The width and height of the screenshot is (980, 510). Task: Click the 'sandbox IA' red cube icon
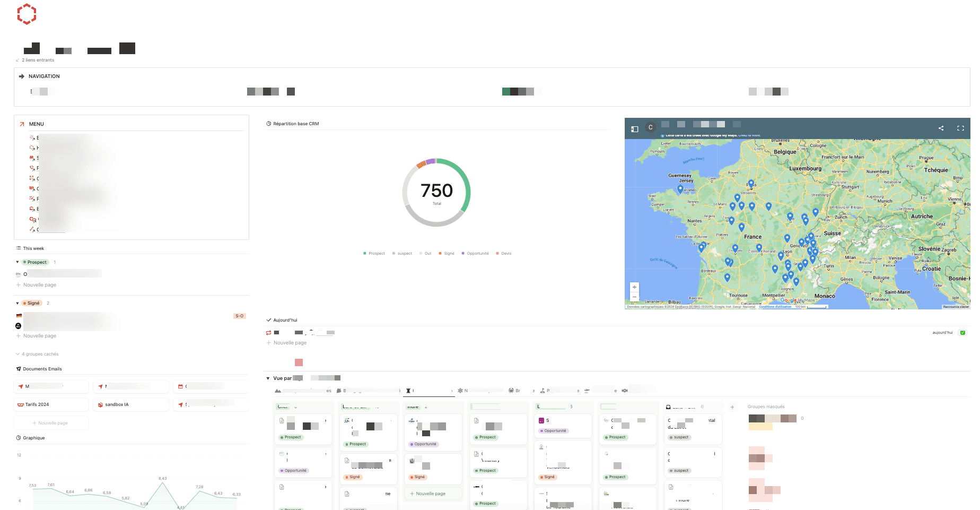coord(100,404)
